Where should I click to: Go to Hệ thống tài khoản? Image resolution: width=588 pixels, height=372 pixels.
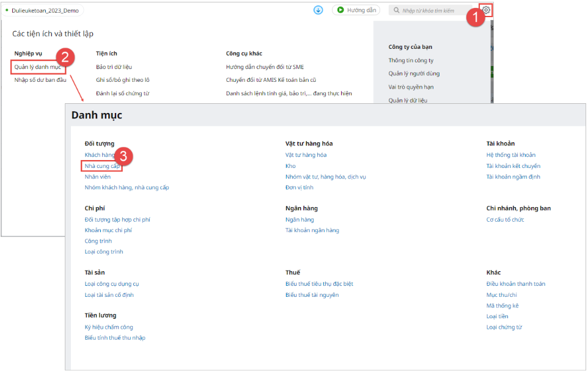[510, 155]
